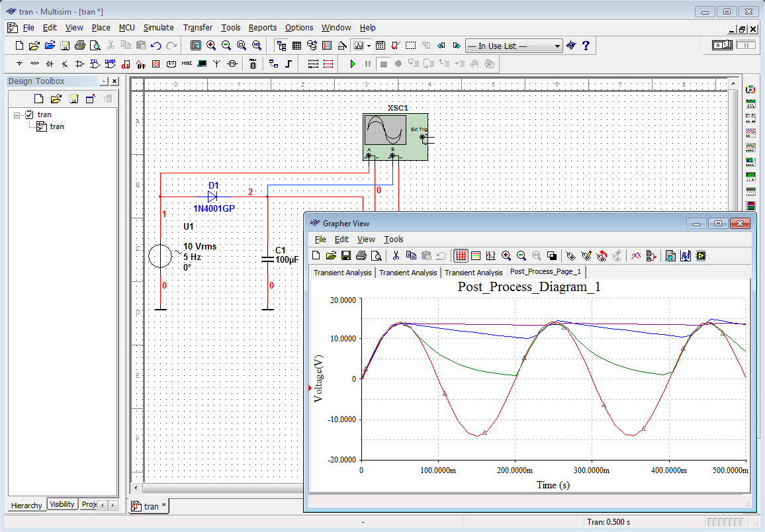Stop the running simulation
This screenshot has height=532, width=765.
[x=383, y=64]
